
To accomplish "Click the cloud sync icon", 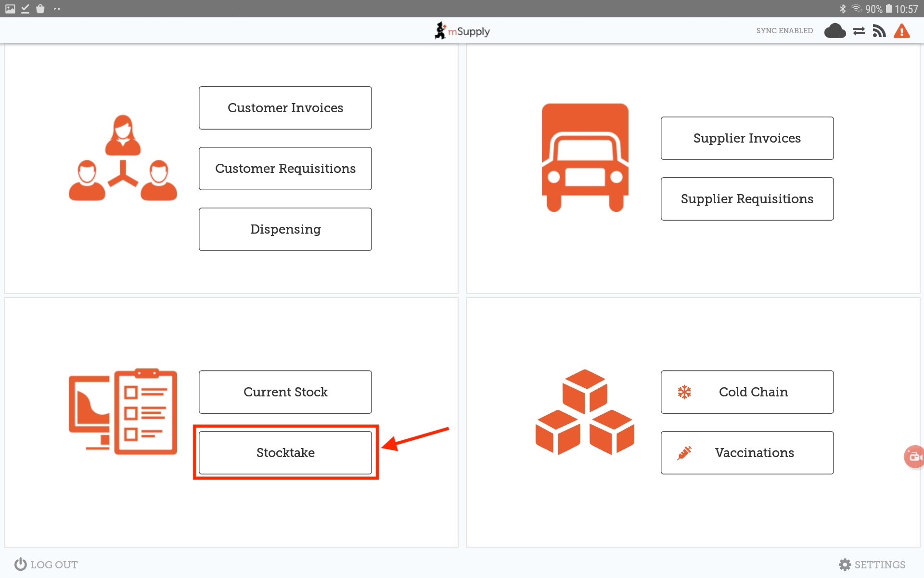I will click(834, 31).
